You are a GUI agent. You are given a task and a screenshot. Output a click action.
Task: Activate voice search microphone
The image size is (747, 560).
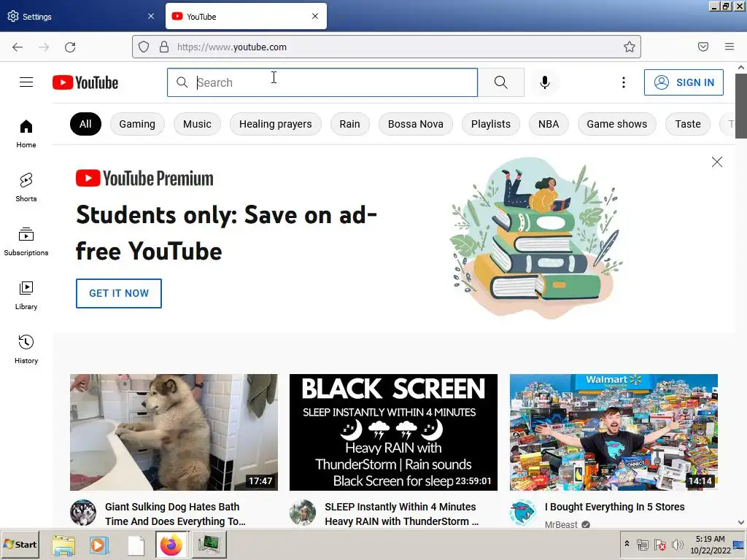[x=544, y=82]
